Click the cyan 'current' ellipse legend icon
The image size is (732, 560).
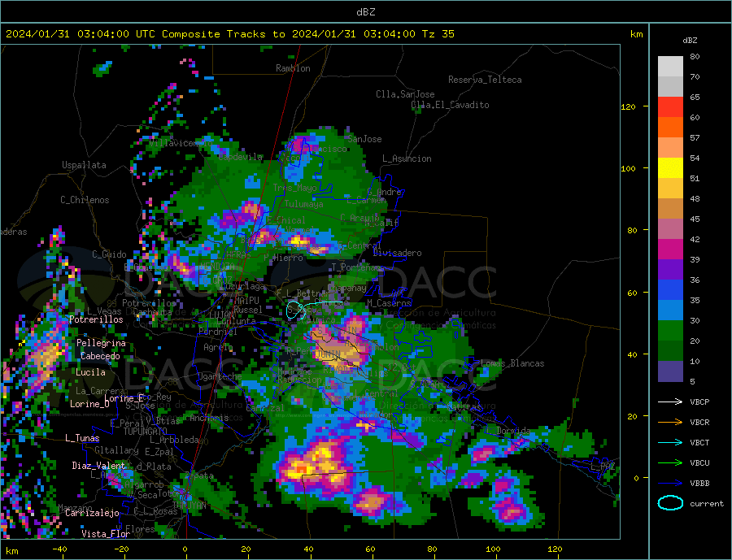[x=670, y=503]
